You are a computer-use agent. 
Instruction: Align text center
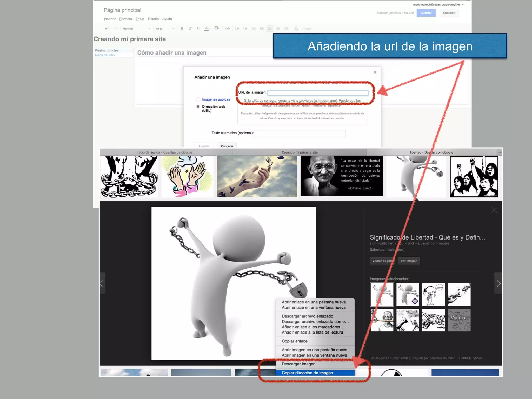[278, 29]
